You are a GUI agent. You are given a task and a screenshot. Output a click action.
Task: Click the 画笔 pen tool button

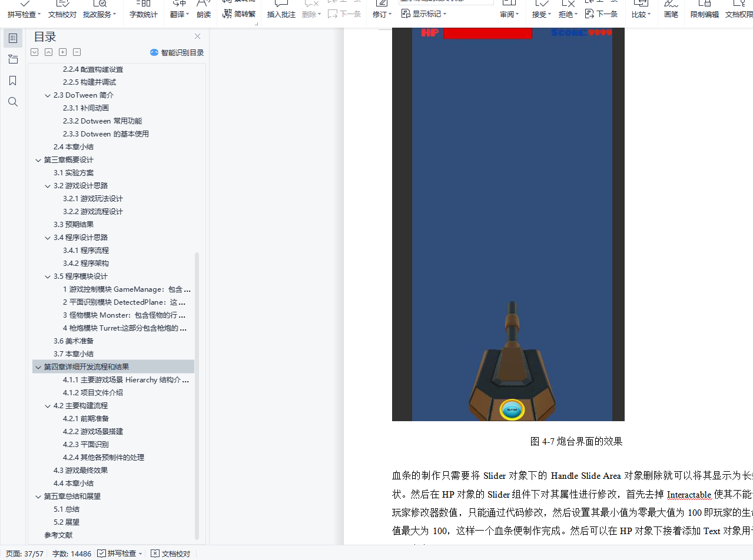tap(671, 14)
